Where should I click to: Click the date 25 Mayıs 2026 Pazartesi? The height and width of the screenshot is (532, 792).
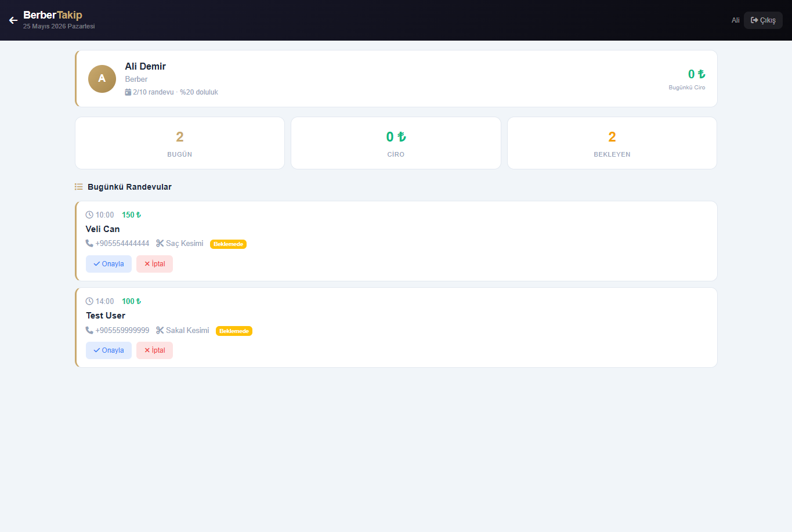[x=59, y=26]
